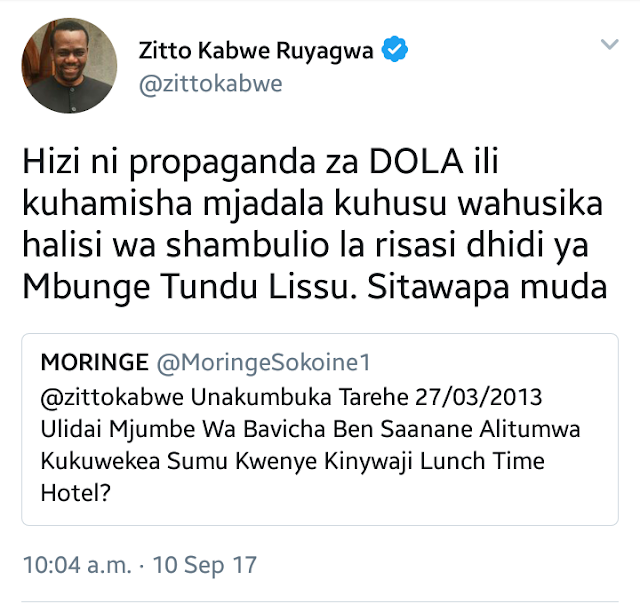Image resolution: width=640 pixels, height=604 pixels.
Task: Click the "10 Sep 17" date
Action: (205, 566)
